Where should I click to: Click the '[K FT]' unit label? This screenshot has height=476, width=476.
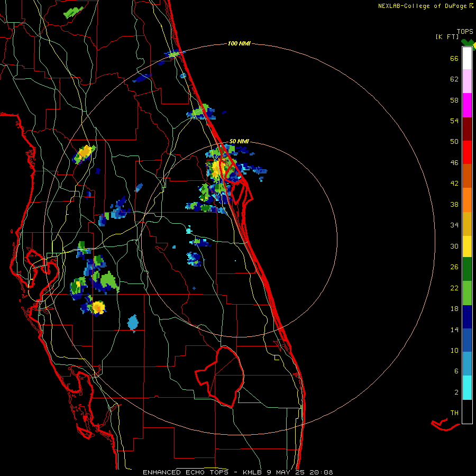click(x=447, y=37)
